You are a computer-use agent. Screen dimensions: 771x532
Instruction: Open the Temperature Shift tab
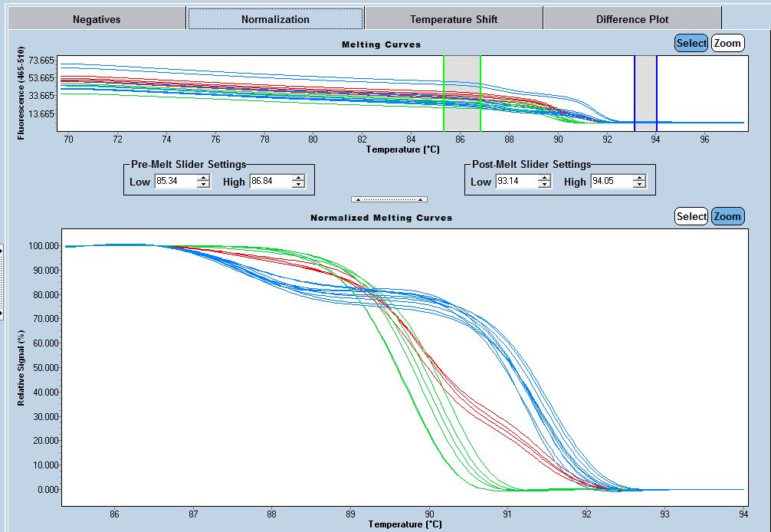click(454, 19)
